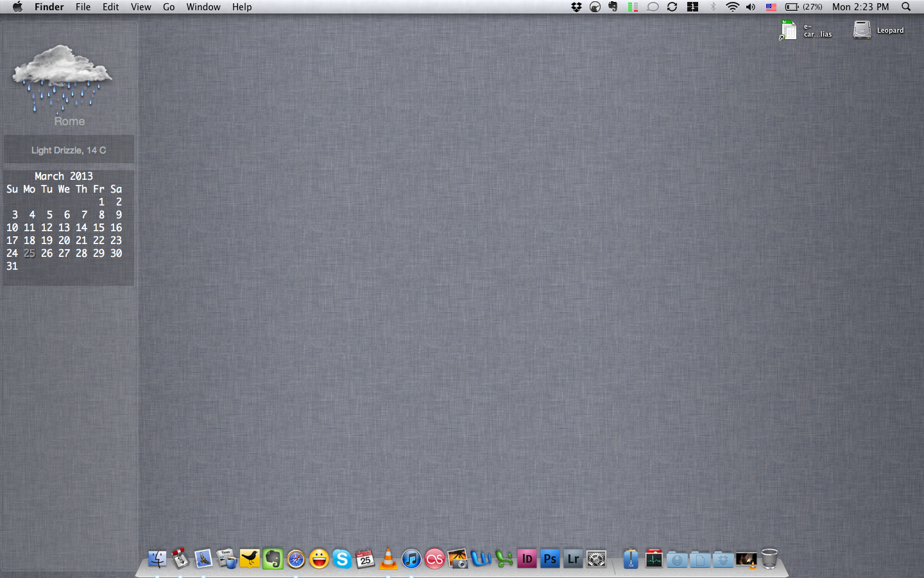Screen dimensions: 924x578
Task: Open the round bird status icon in menu bar
Action: tap(595, 7)
